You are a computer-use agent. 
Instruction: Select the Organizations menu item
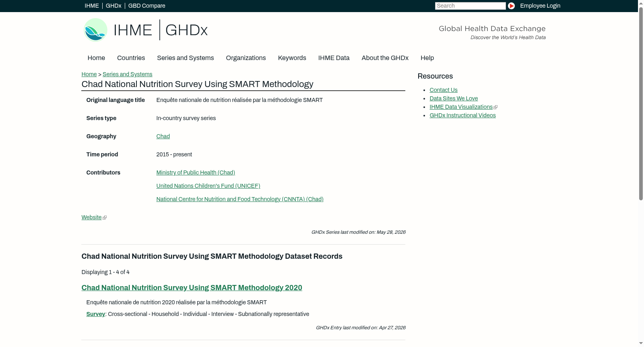point(246,58)
